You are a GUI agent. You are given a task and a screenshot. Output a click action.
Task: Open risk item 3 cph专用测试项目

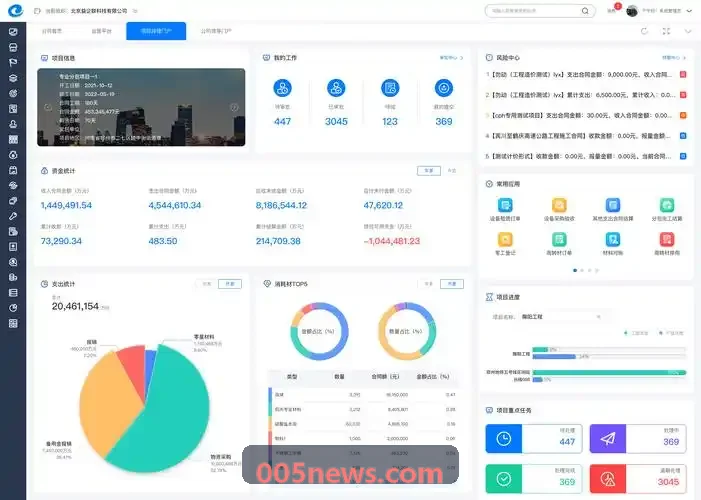pos(586,115)
